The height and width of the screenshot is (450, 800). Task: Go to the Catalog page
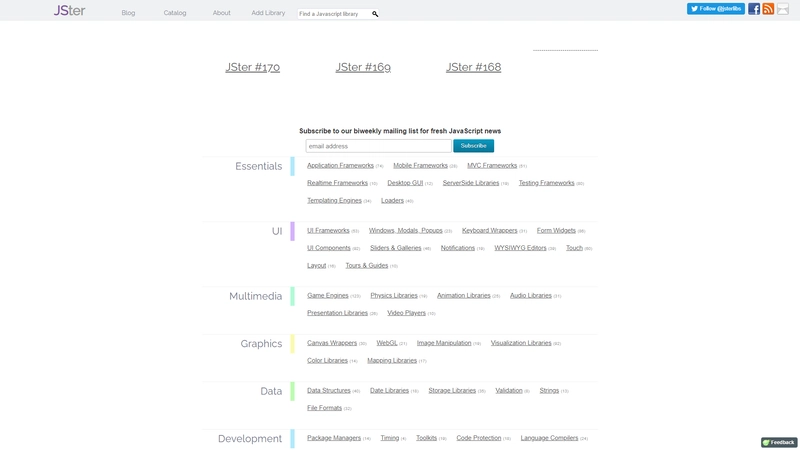tap(175, 13)
